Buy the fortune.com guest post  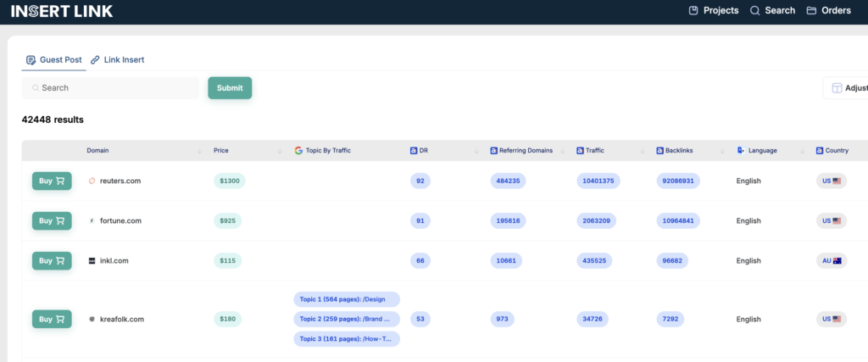pyautogui.click(x=52, y=221)
